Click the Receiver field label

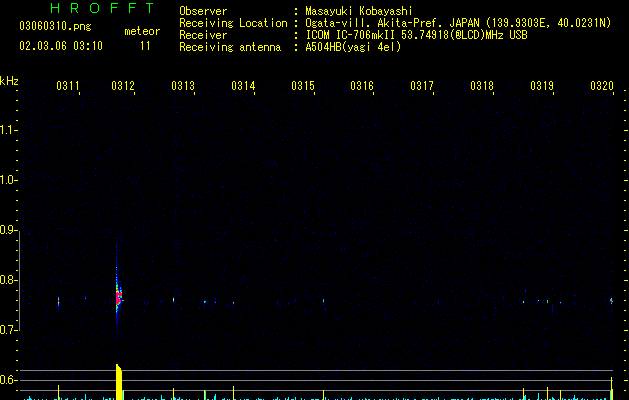[x=203, y=35]
